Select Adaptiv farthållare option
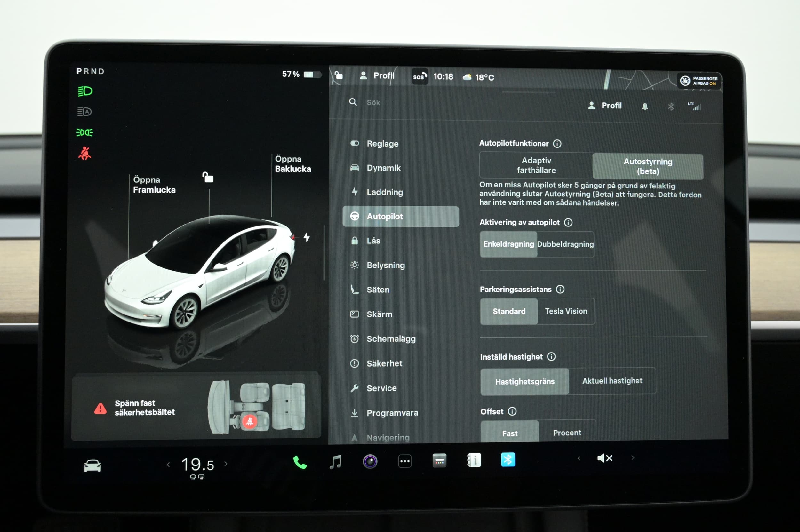Viewport: 800px width, 532px height. pyautogui.click(x=536, y=165)
